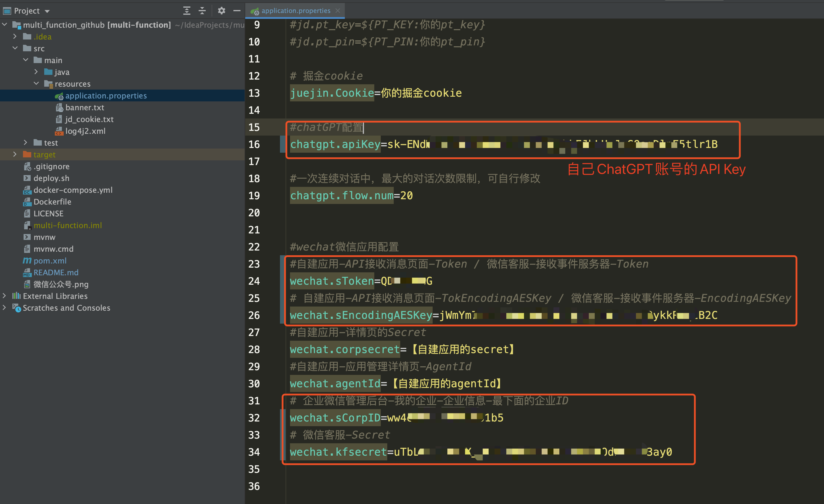Open Dockerfile in project tree

[52, 202]
